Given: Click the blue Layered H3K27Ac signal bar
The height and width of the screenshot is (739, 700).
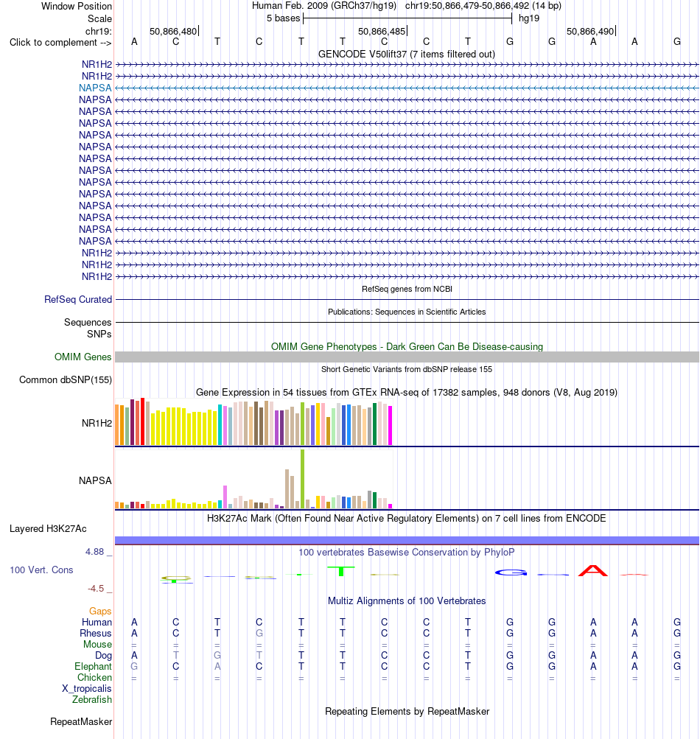Looking at the screenshot, I should (x=407, y=540).
